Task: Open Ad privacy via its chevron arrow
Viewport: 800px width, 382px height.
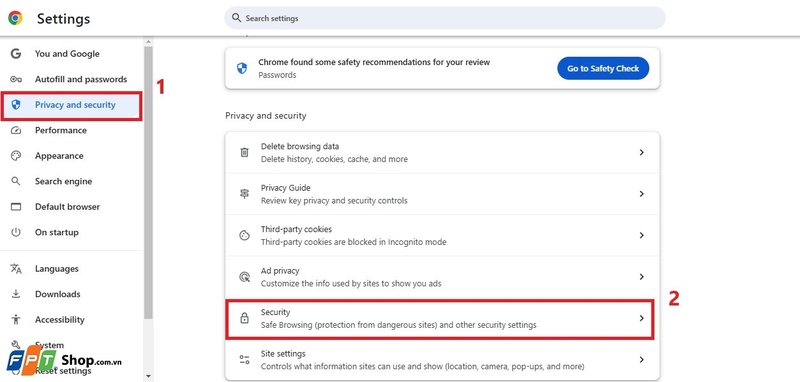Action: click(x=641, y=276)
